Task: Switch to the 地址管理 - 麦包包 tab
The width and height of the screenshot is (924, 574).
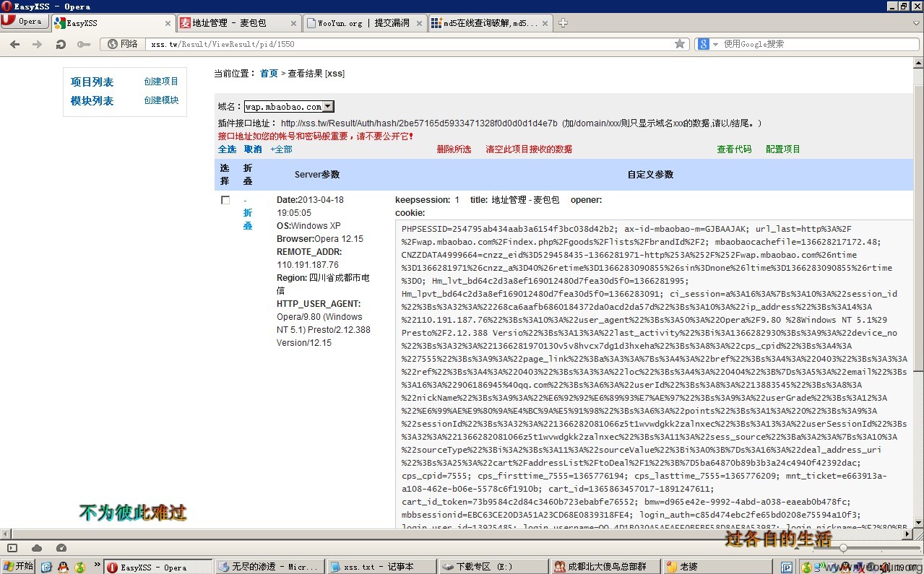Action: click(238, 22)
